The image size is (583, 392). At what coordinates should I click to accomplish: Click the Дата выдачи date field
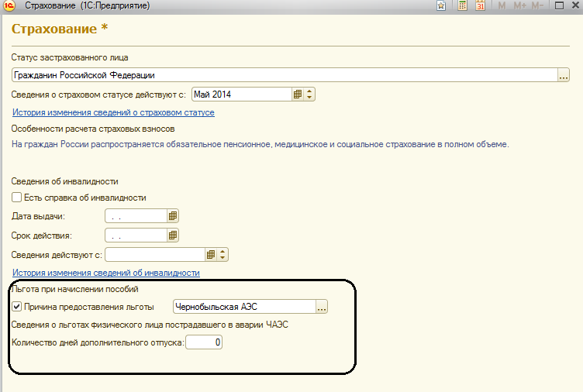[x=136, y=216]
